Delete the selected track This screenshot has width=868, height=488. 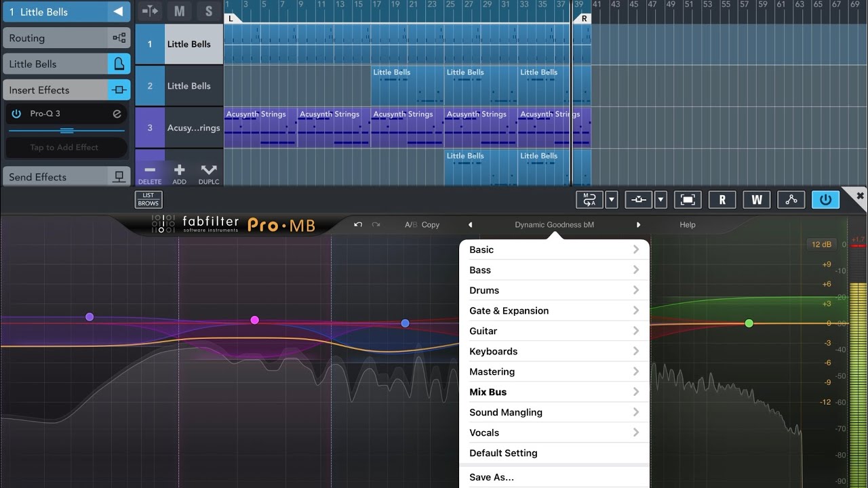(x=150, y=174)
